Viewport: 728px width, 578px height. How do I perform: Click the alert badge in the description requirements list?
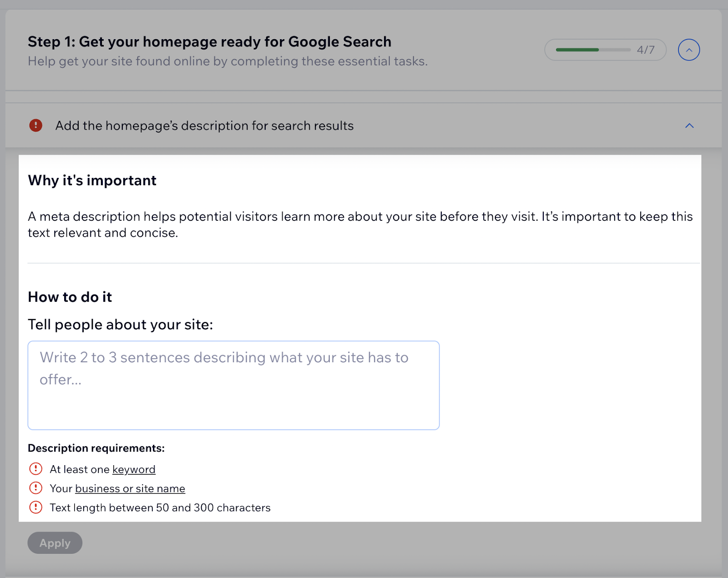pyautogui.click(x=35, y=469)
